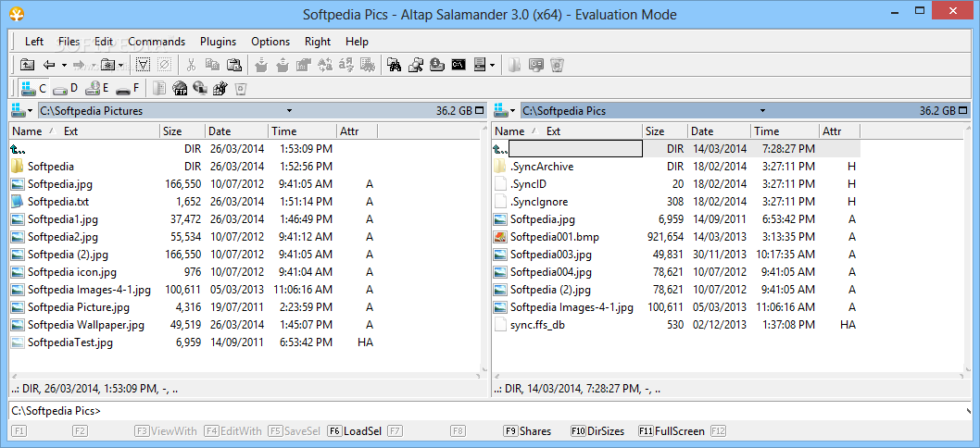Sort left panel by Attr column
Screen dimensions: 980x448
pyautogui.click(x=357, y=131)
